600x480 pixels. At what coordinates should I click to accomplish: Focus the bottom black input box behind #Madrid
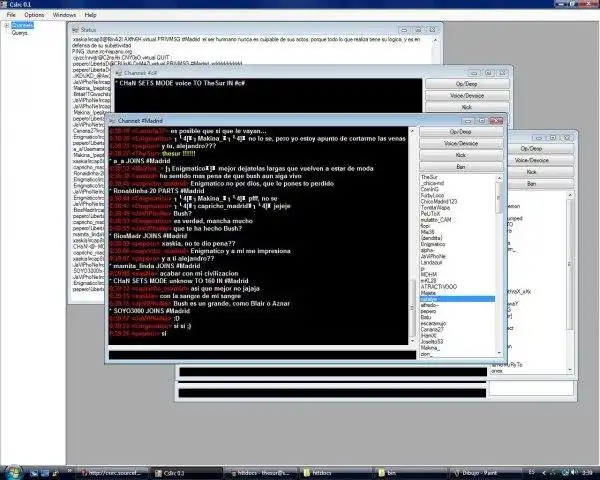click(332, 393)
